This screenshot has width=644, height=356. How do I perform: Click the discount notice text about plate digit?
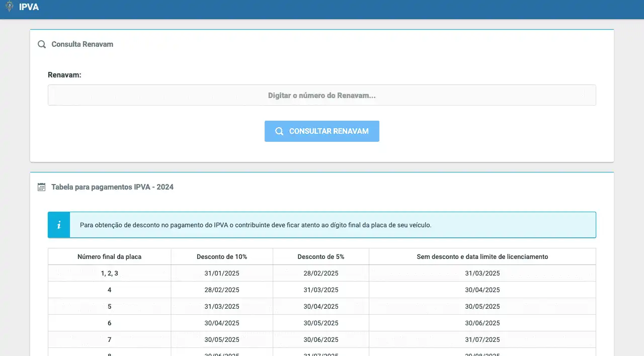click(256, 225)
